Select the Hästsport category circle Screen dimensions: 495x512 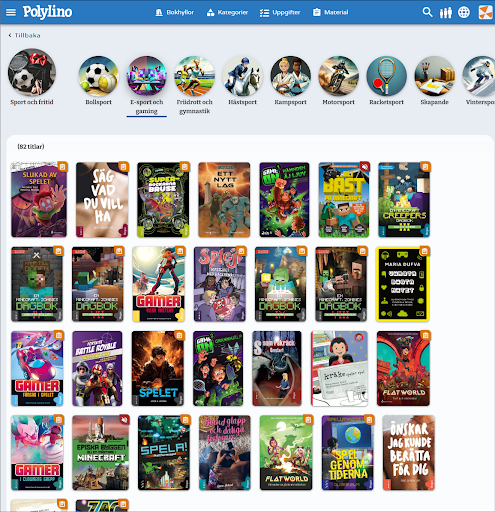(x=242, y=76)
